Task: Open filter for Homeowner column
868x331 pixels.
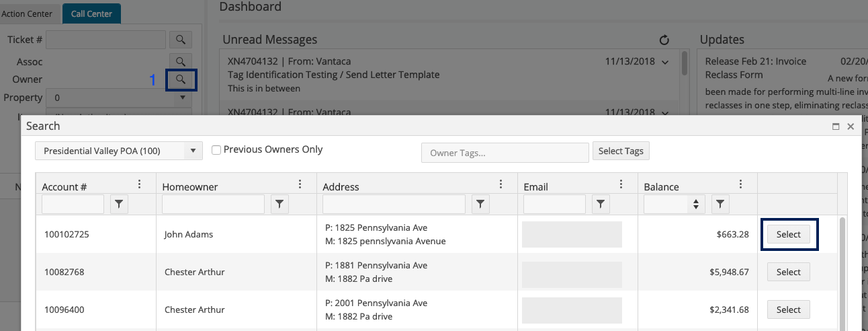Action: [x=279, y=204]
